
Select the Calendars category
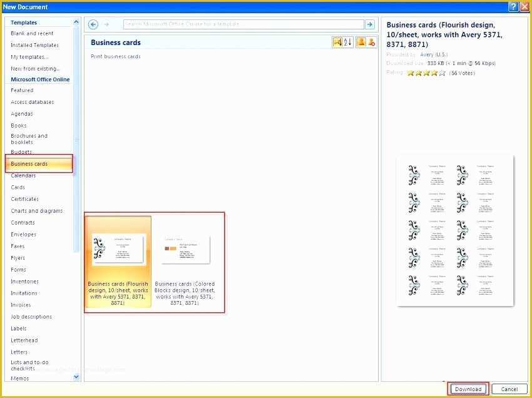tap(23, 175)
